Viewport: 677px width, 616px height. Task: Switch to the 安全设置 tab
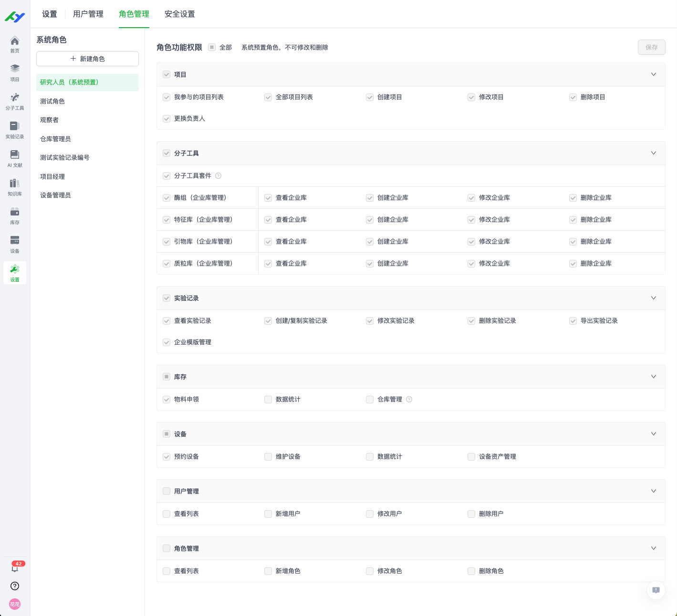(x=179, y=14)
